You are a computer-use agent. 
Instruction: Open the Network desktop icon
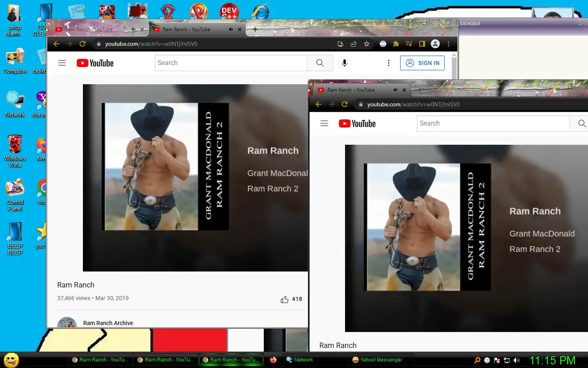15,104
